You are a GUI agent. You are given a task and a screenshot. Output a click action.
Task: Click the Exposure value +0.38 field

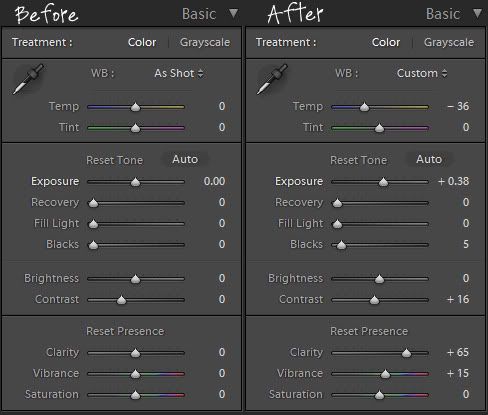pyautogui.click(x=453, y=181)
